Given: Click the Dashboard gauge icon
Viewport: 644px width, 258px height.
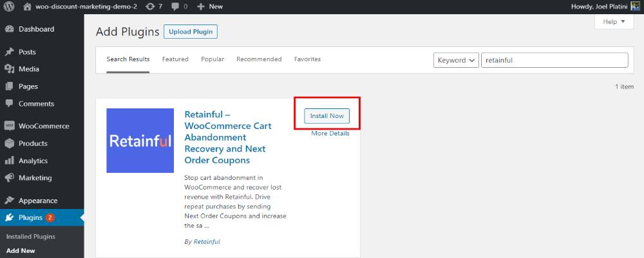Looking at the screenshot, I should 10,29.
